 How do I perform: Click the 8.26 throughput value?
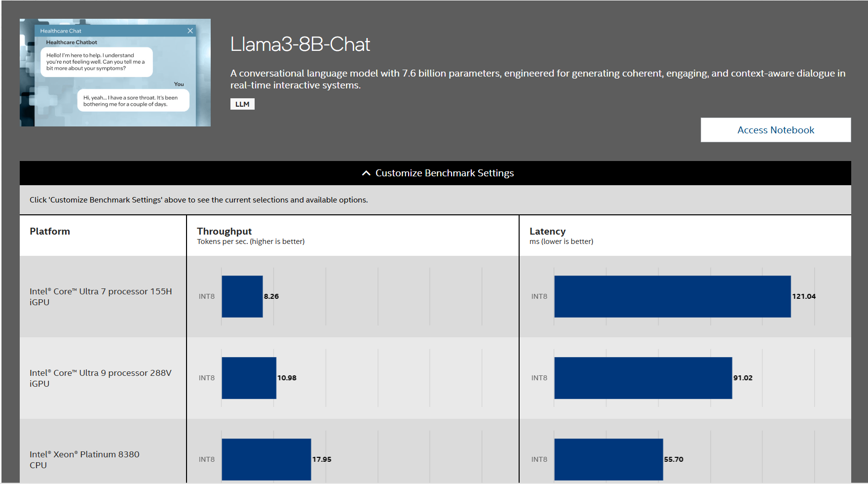(x=271, y=296)
